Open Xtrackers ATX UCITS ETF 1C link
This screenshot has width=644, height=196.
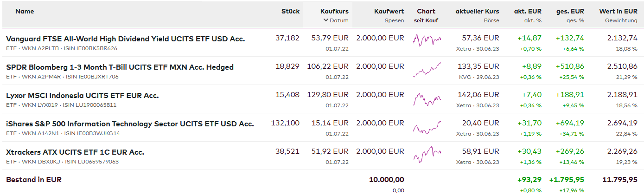pos(75,152)
